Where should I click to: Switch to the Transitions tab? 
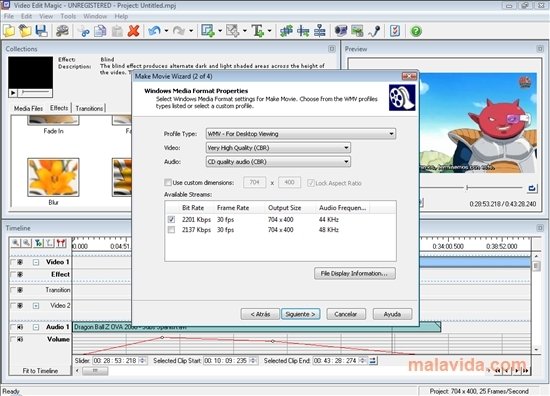pyautogui.click(x=89, y=108)
